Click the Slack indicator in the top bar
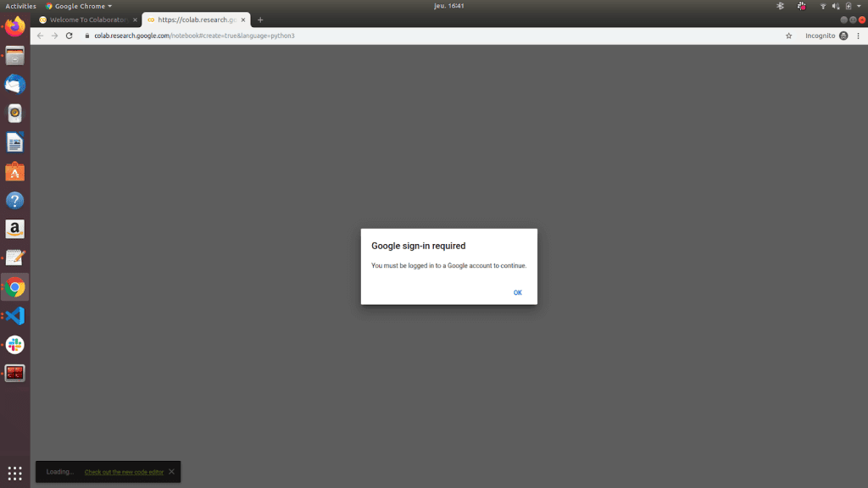The height and width of the screenshot is (488, 868). [802, 6]
